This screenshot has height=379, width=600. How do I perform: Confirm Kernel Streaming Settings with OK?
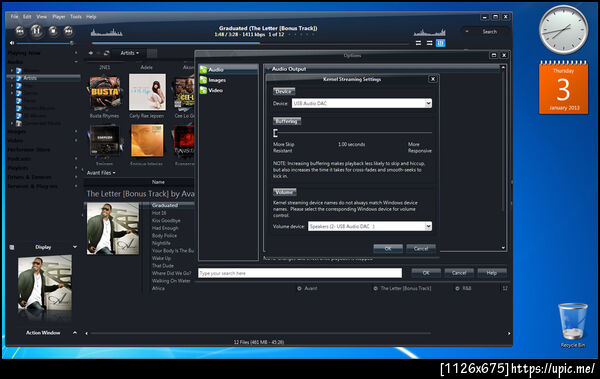[x=388, y=248]
